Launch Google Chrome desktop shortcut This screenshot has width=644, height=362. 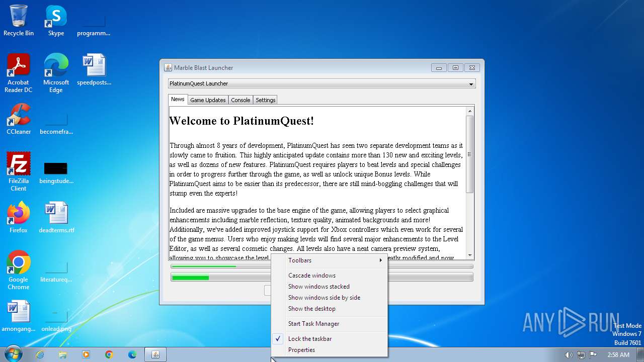tap(19, 270)
